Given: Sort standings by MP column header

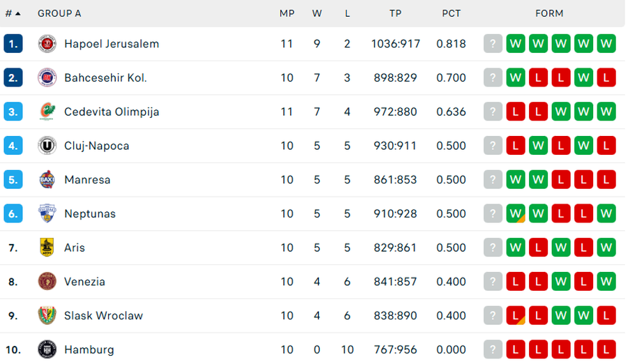Looking at the screenshot, I should click(x=287, y=13).
